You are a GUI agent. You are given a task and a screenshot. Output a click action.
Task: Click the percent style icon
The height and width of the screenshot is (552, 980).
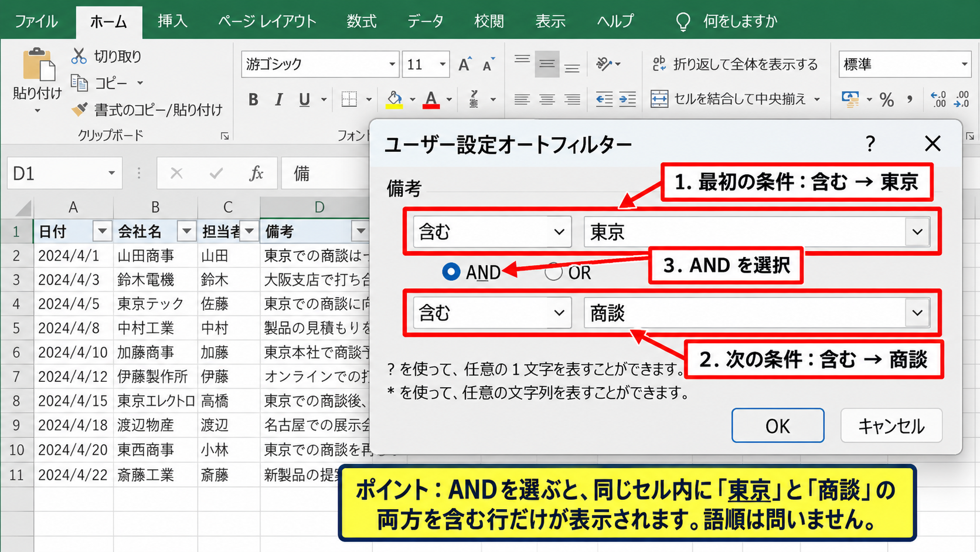(887, 100)
